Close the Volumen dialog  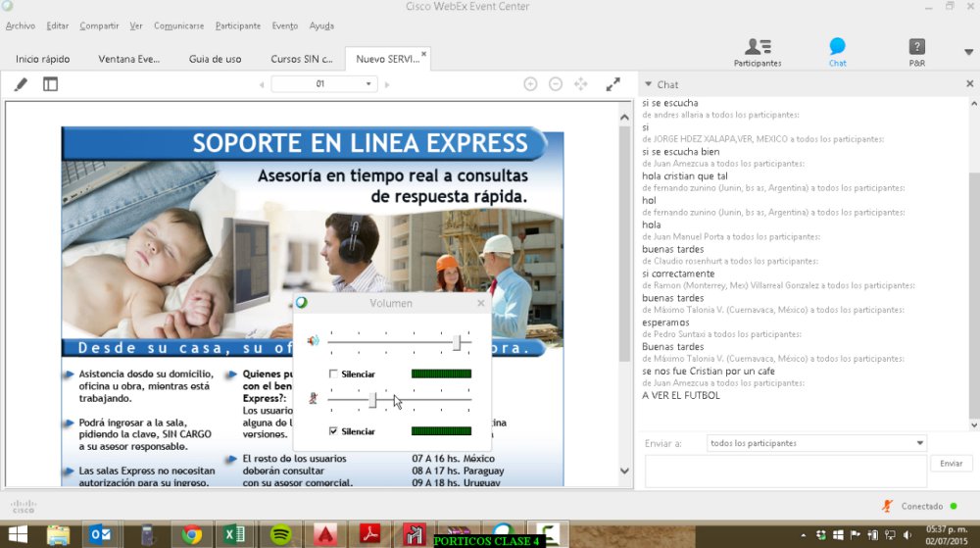click(480, 303)
